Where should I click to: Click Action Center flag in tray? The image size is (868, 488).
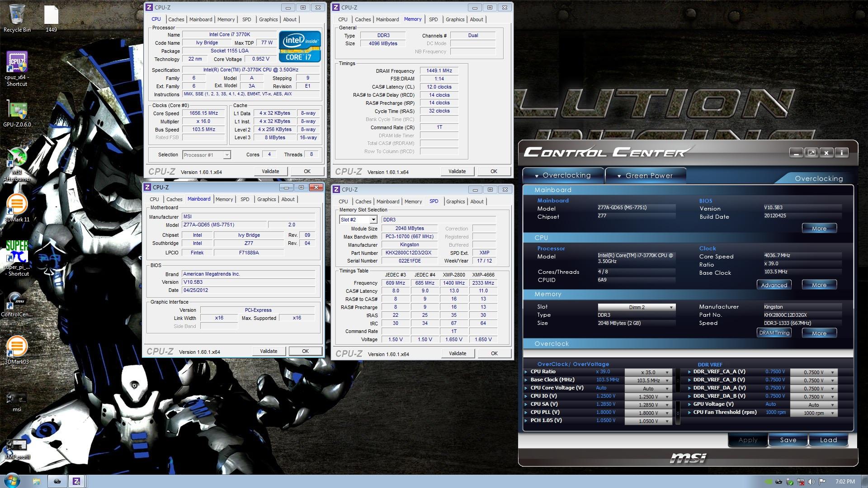click(822, 482)
